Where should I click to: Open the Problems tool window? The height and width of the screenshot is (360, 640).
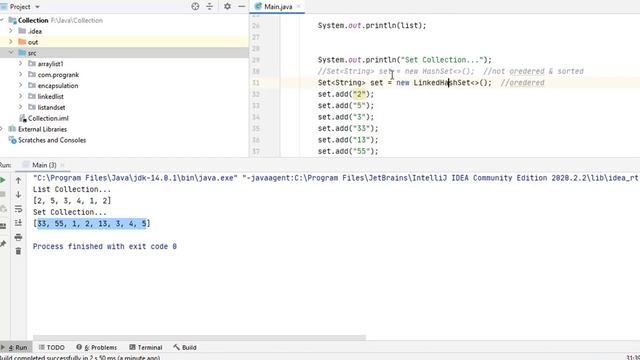tap(97, 347)
